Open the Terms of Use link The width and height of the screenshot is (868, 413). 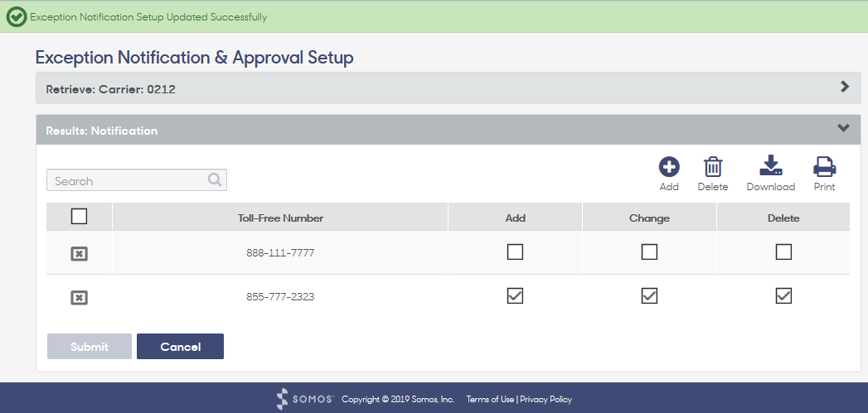[490, 399]
